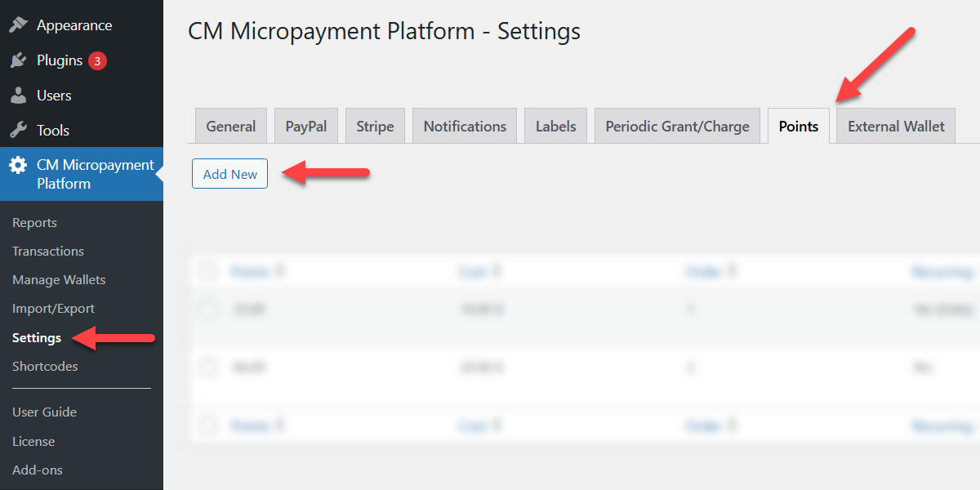Click the Tools wrench icon

tap(18, 131)
